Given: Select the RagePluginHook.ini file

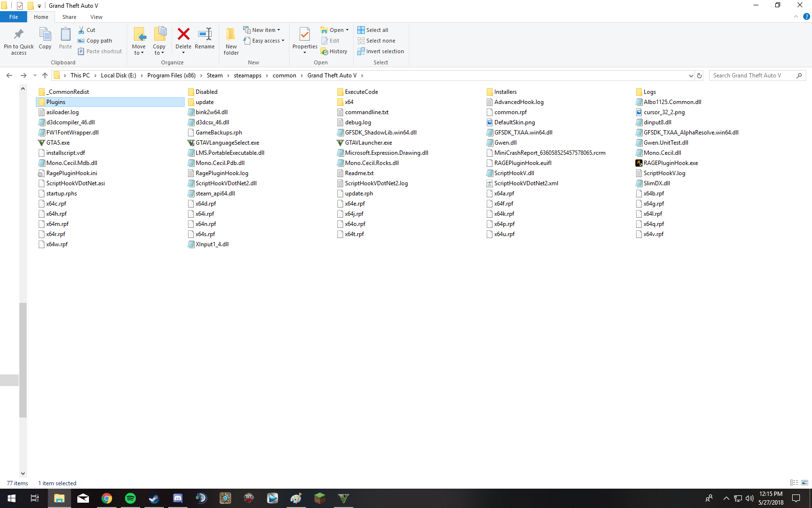Looking at the screenshot, I should coord(68,173).
